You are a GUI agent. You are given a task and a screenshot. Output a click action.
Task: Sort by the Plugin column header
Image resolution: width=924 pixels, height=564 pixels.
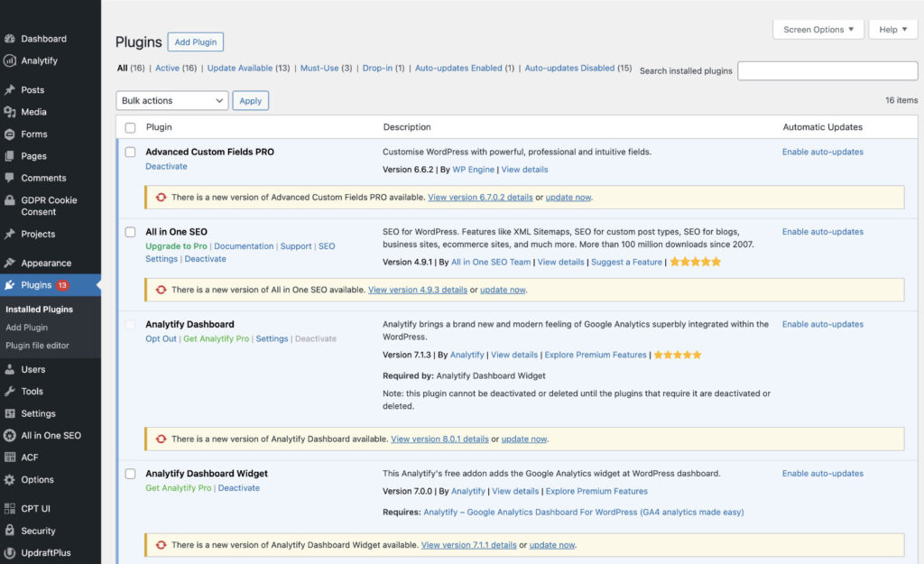[159, 127]
